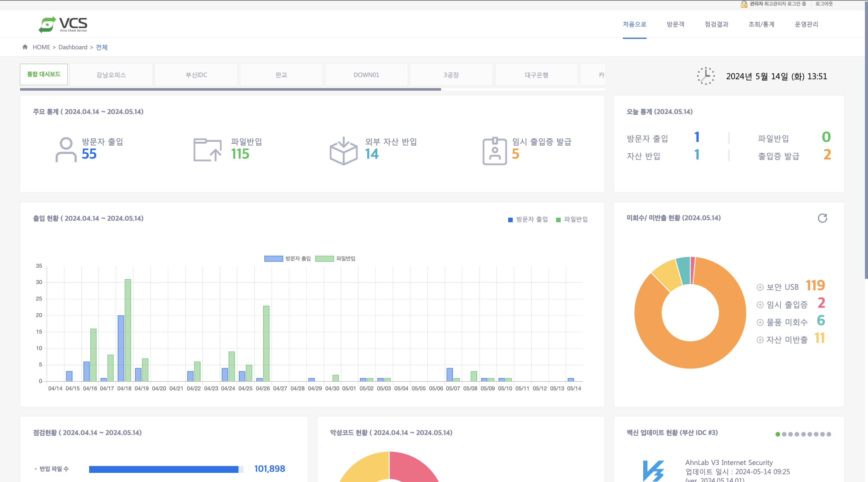The width and height of the screenshot is (868, 482).
Task: Switch to the DOWN01 tab
Action: pyautogui.click(x=366, y=75)
